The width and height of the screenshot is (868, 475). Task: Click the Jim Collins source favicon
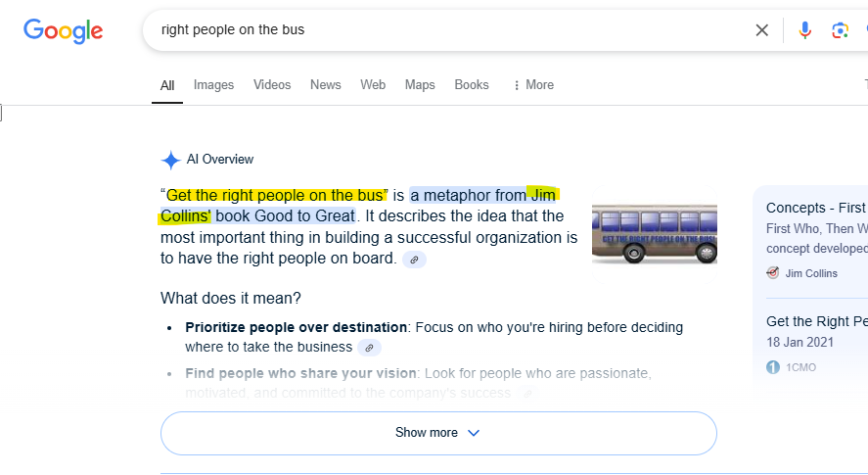tap(773, 273)
